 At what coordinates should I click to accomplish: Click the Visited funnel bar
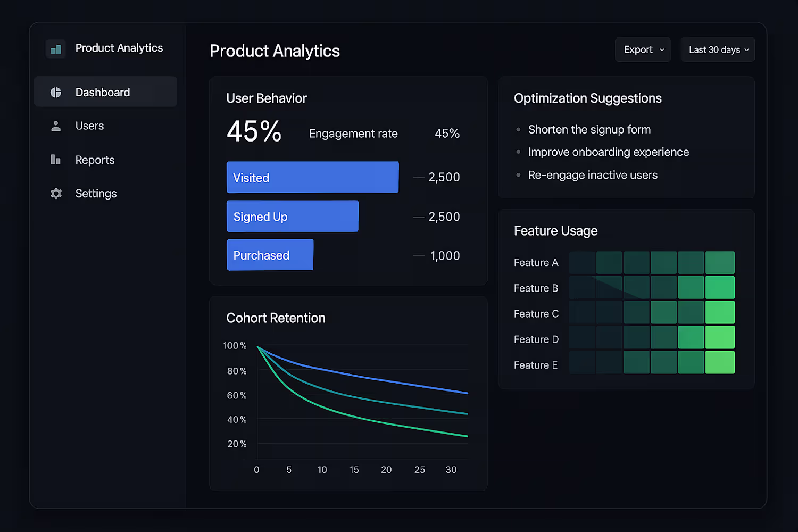[x=312, y=177]
